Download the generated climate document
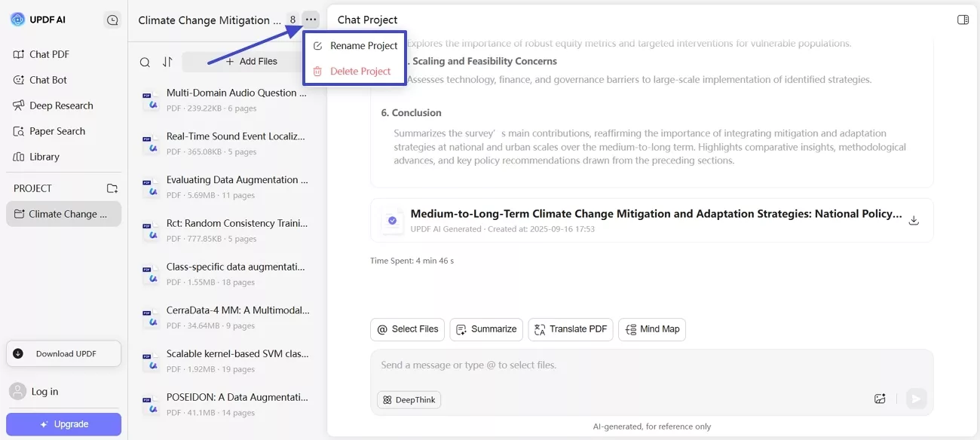 [x=914, y=221]
